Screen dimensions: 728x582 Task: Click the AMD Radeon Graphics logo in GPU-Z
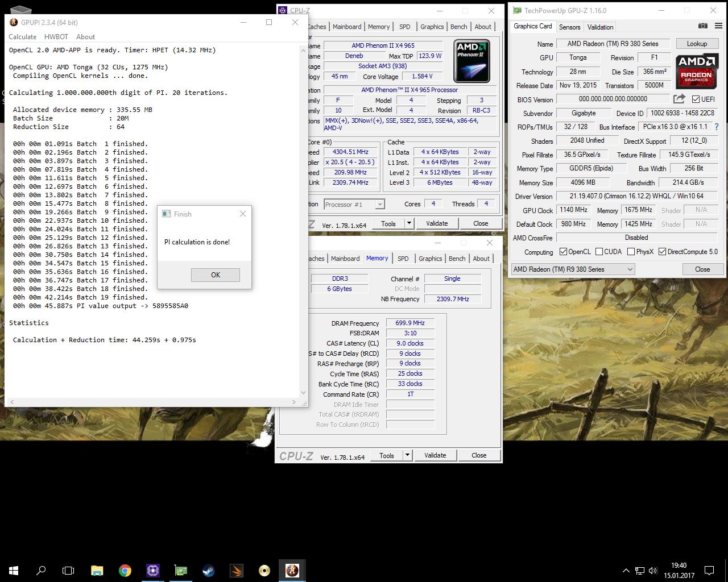pos(697,70)
